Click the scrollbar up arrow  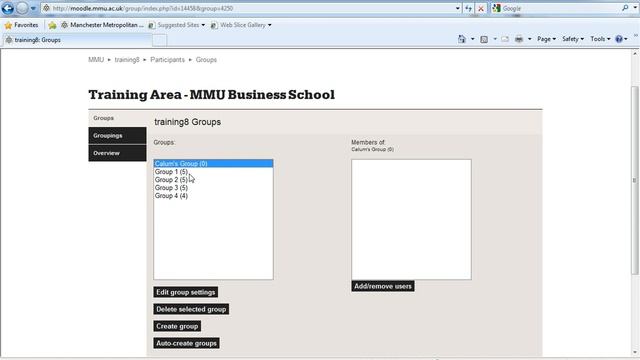pyautogui.click(x=635, y=53)
